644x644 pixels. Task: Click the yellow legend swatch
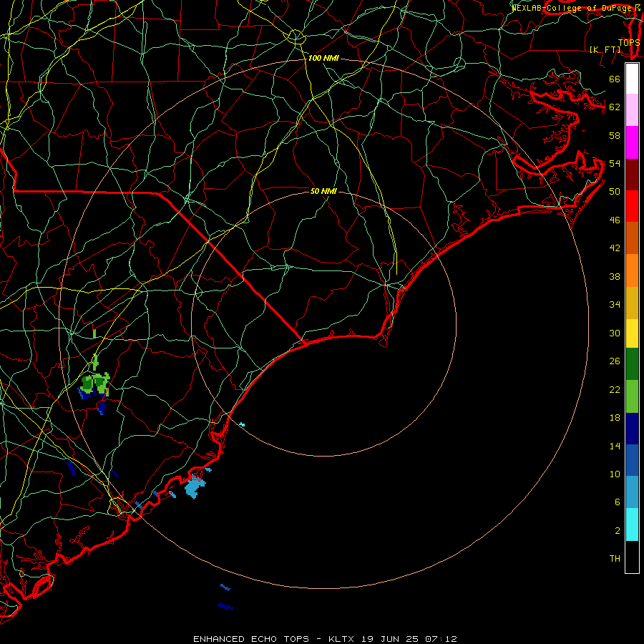pos(632,333)
